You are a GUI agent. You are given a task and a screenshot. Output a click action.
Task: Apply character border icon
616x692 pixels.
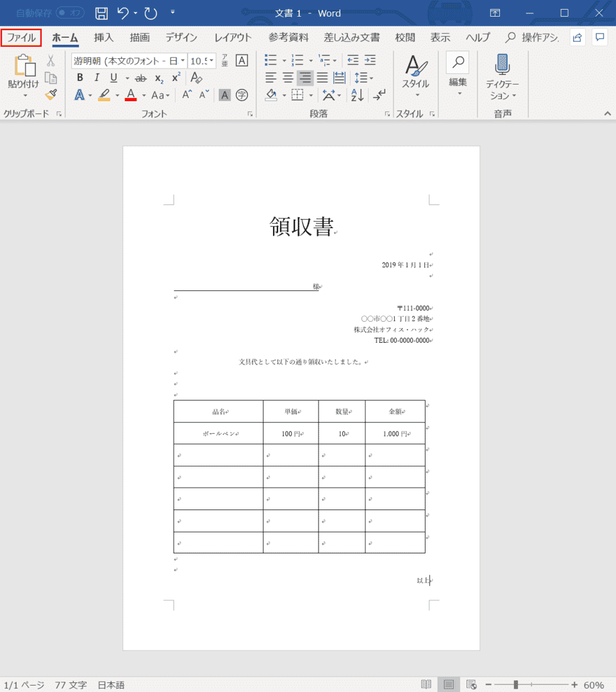[242, 60]
